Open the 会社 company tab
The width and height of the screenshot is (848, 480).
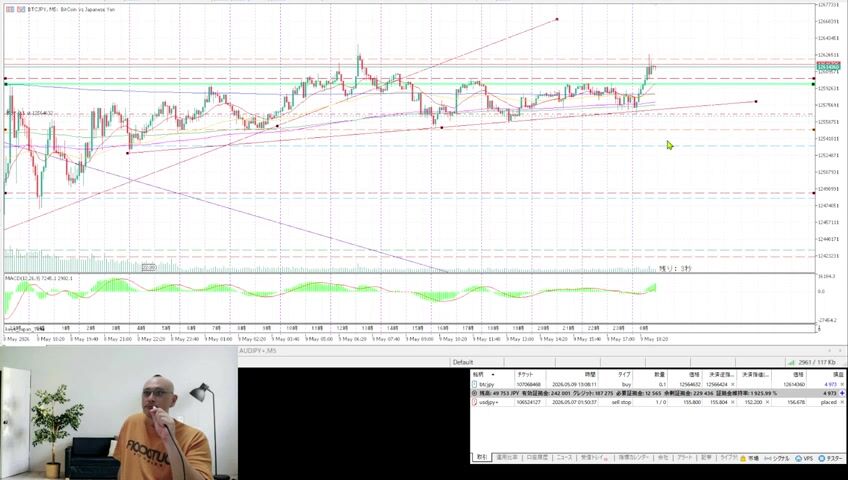[x=662, y=457]
